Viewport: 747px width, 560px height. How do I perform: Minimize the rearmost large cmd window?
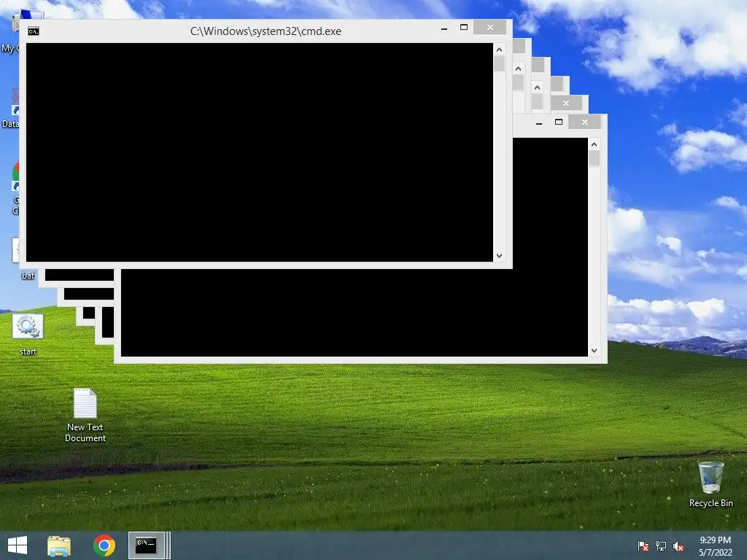[x=539, y=122]
